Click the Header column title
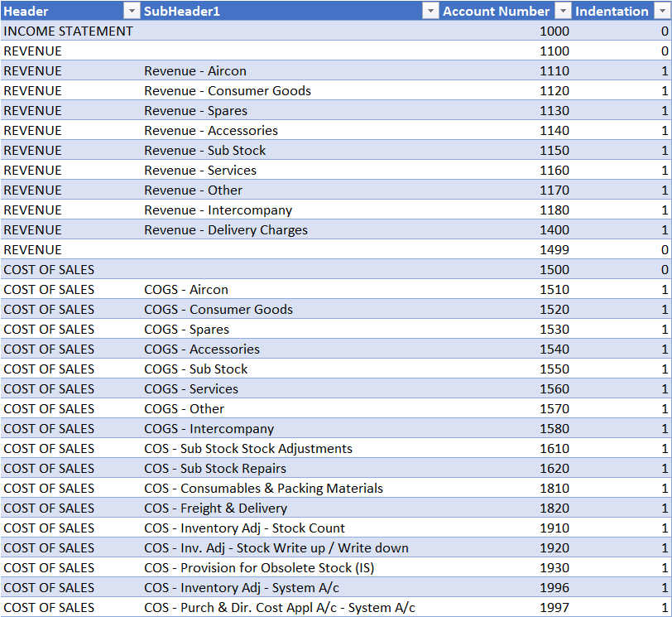The width and height of the screenshot is (672, 617). click(x=26, y=11)
